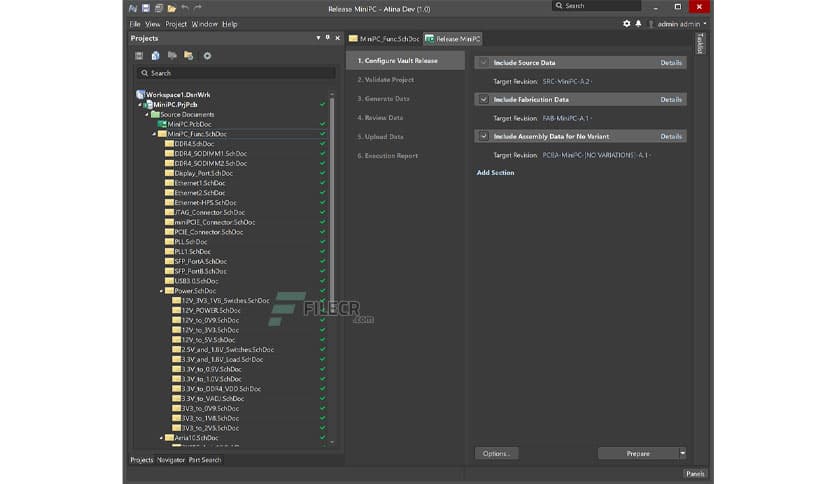Toggle Include Fabrication Data checkbox
This screenshot has width=836, height=484.
click(x=484, y=99)
